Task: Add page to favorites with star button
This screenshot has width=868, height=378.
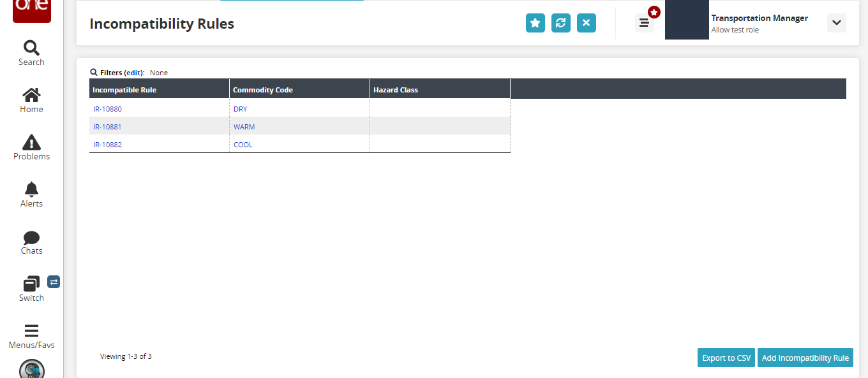Action: 535,23
